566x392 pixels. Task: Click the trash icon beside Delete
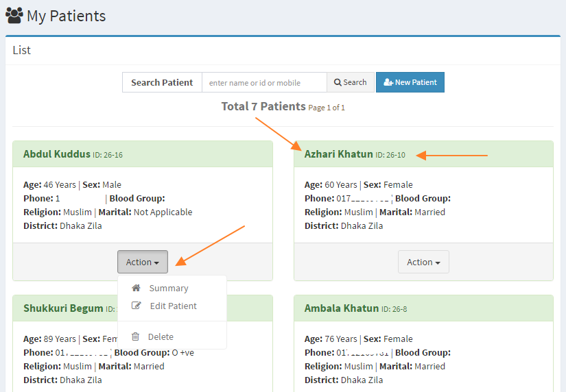[136, 337]
